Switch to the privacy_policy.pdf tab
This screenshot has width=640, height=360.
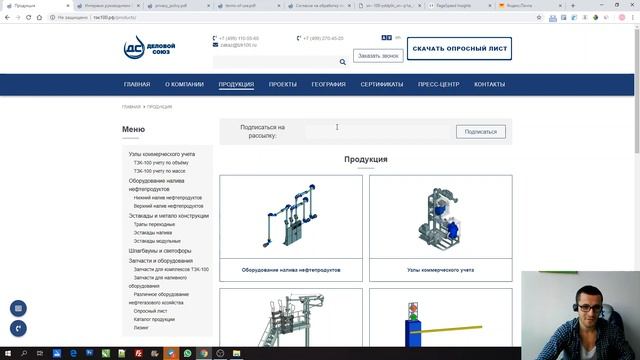pos(178,6)
